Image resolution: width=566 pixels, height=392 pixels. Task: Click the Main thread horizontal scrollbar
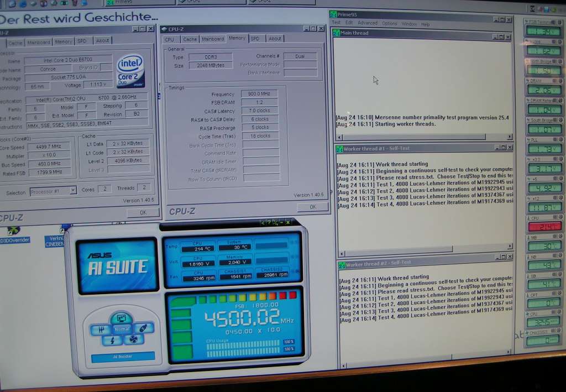coord(424,137)
